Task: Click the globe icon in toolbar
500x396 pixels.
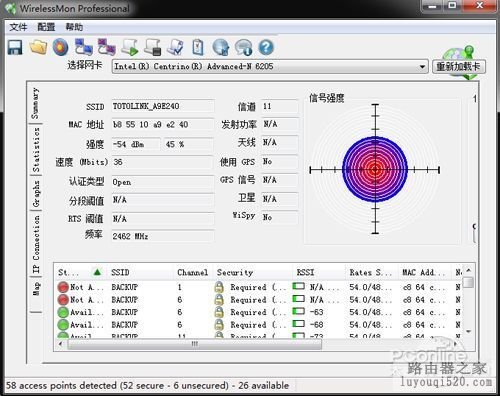Action: [221, 47]
